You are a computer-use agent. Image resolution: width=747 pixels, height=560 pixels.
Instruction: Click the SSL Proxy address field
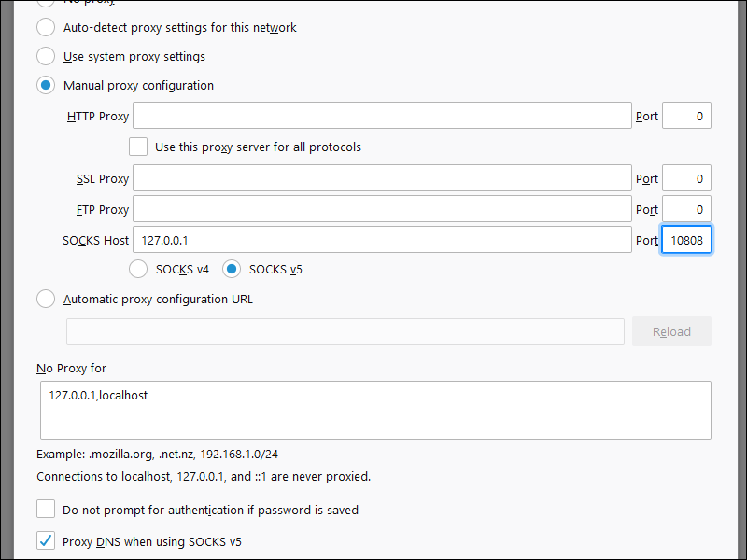click(382, 178)
